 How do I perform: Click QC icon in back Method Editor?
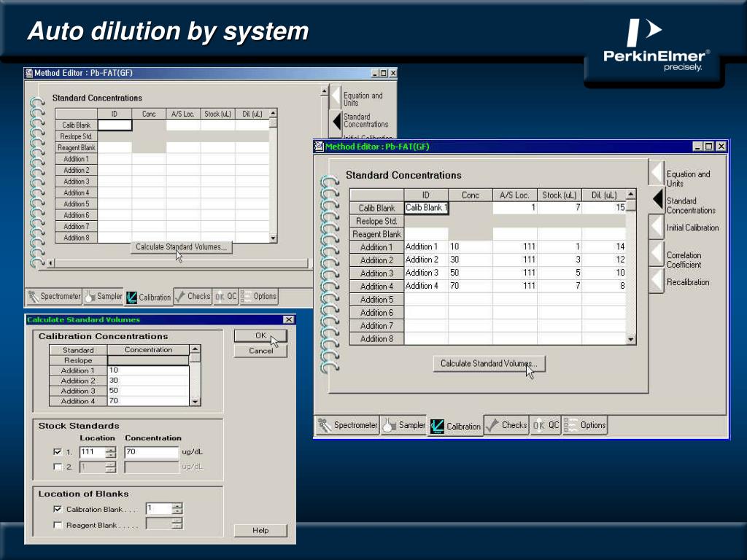point(219,297)
